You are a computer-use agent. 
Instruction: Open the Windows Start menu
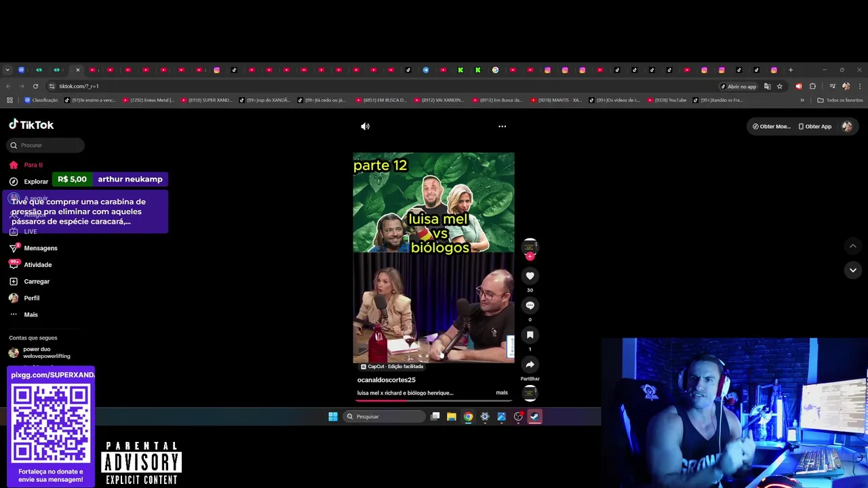[333, 417]
